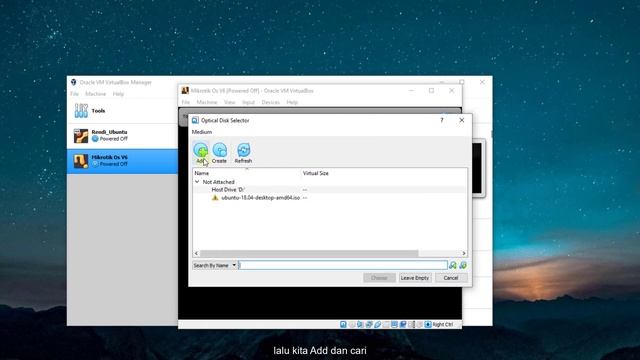The height and width of the screenshot is (360, 640).
Task: Open Tools in VirtualBox Manager
Action: point(122,111)
